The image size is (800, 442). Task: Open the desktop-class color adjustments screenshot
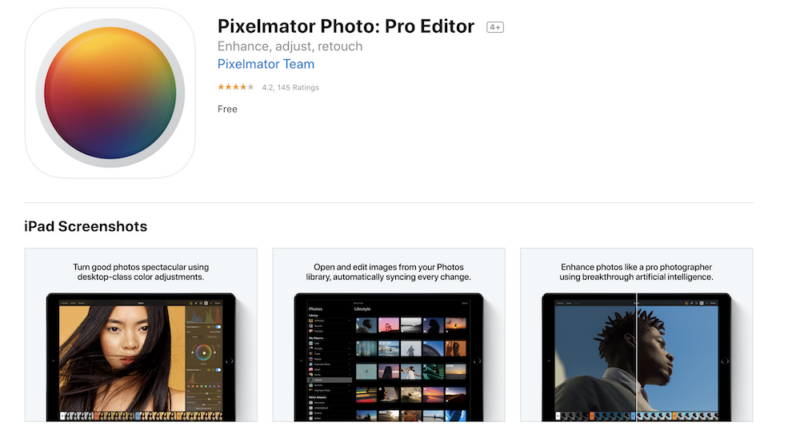click(141, 335)
